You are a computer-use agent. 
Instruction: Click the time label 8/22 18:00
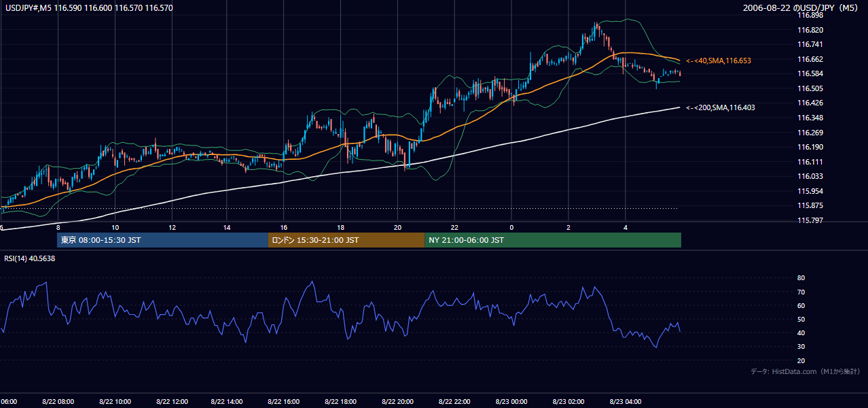(x=341, y=401)
